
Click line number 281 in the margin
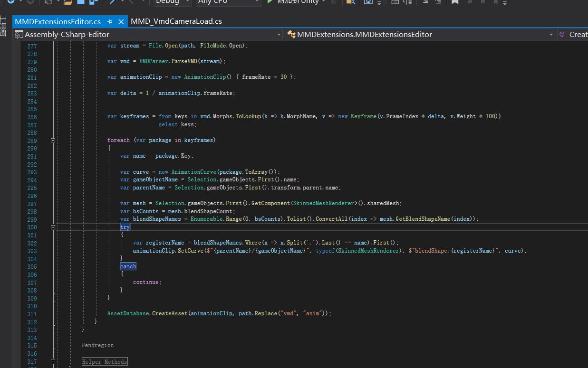click(32, 77)
